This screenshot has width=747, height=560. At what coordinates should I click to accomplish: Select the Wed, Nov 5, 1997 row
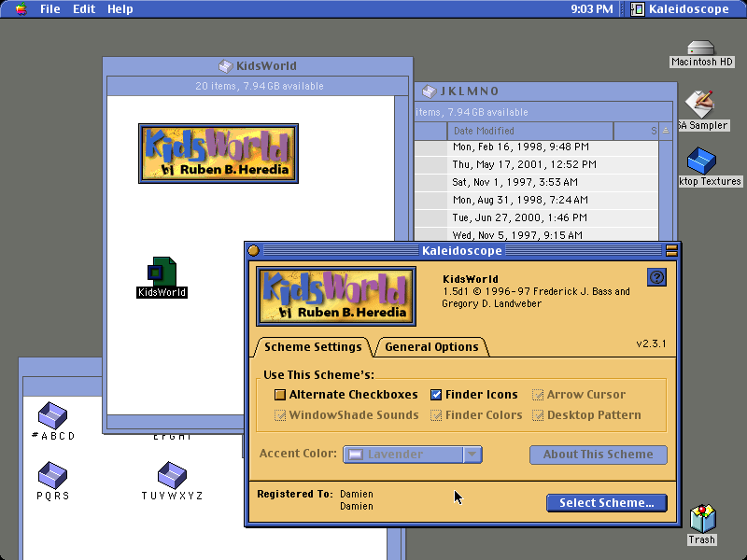click(x=536, y=235)
